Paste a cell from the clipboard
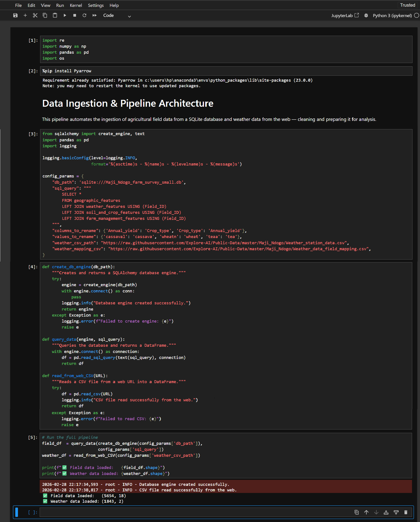Image resolution: width=420 pixels, height=522 pixels. coord(55,15)
